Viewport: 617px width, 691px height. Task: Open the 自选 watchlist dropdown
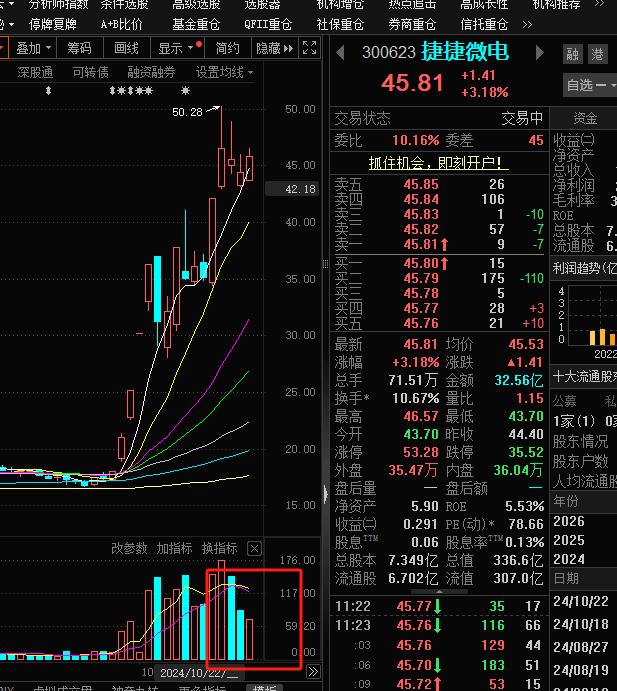click(x=588, y=86)
